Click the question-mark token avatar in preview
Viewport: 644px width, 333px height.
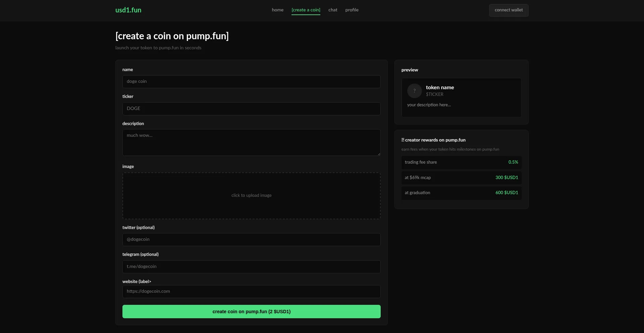click(x=414, y=91)
